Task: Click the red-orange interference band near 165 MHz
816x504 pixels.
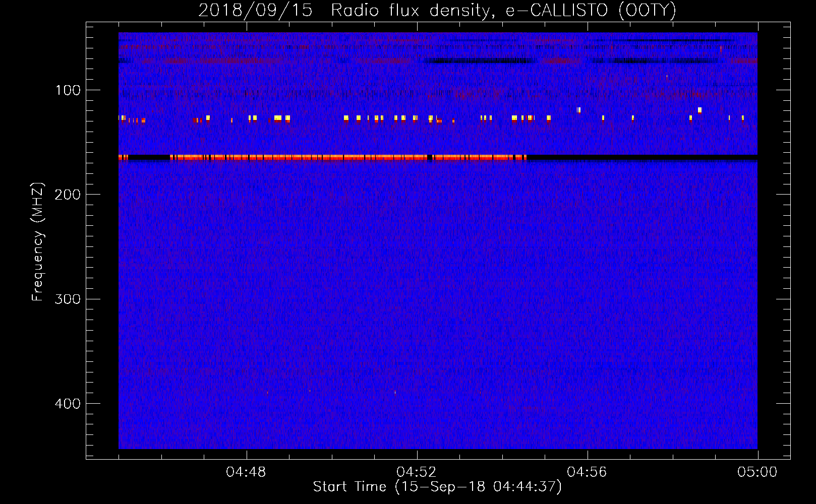Action: tap(348, 158)
